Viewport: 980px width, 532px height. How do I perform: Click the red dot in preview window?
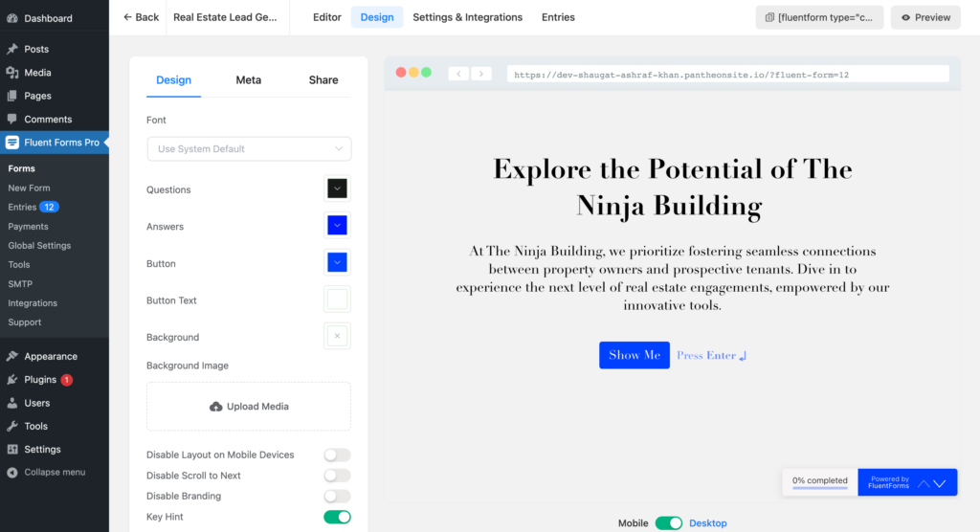(x=401, y=73)
